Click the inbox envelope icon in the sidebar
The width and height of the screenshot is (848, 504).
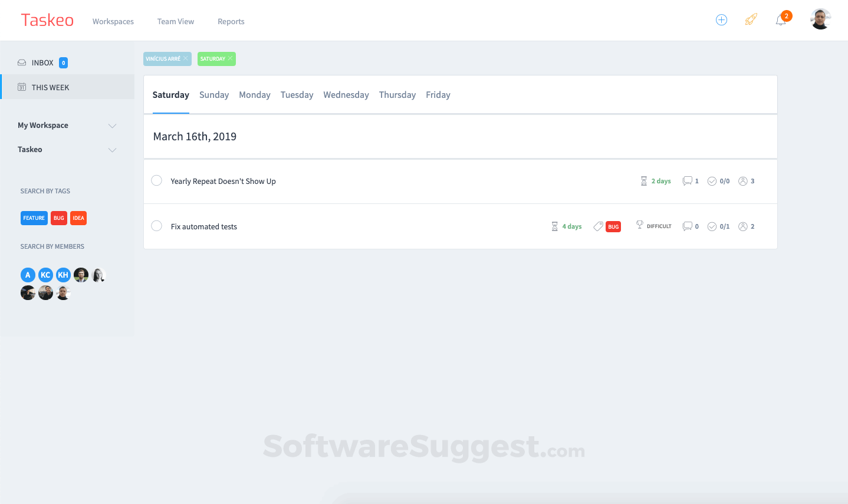[x=21, y=62]
